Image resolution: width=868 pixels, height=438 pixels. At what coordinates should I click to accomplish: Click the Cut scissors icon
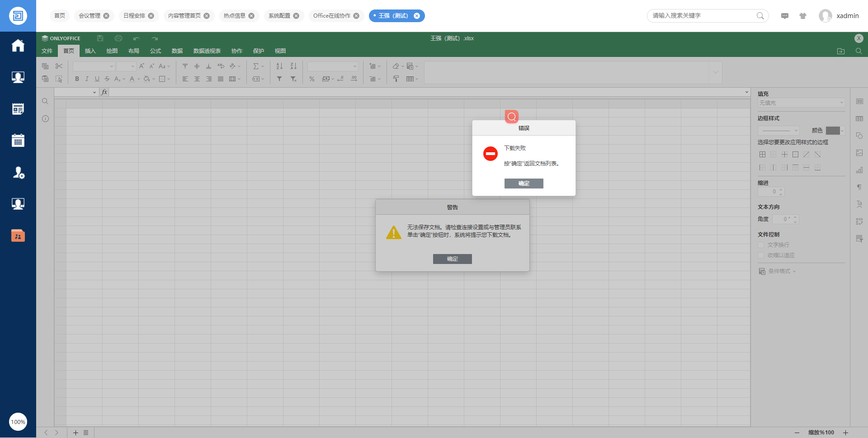pos(59,66)
